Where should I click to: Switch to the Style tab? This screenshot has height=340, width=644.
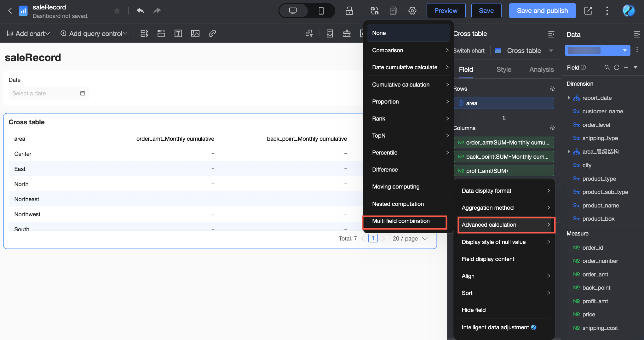[503, 70]
